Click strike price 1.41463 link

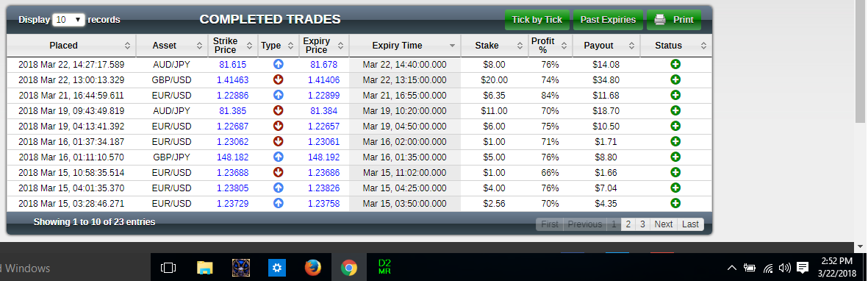point(232,79)
